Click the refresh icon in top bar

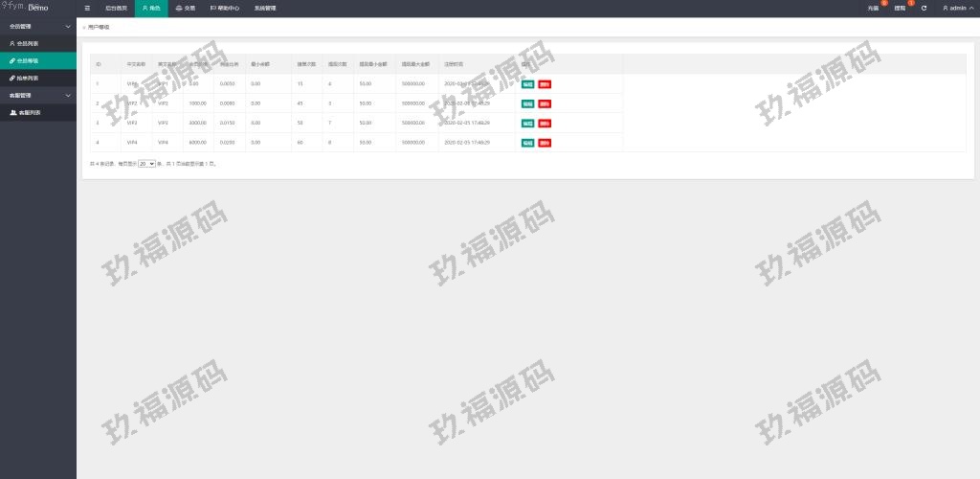(924, 8)
